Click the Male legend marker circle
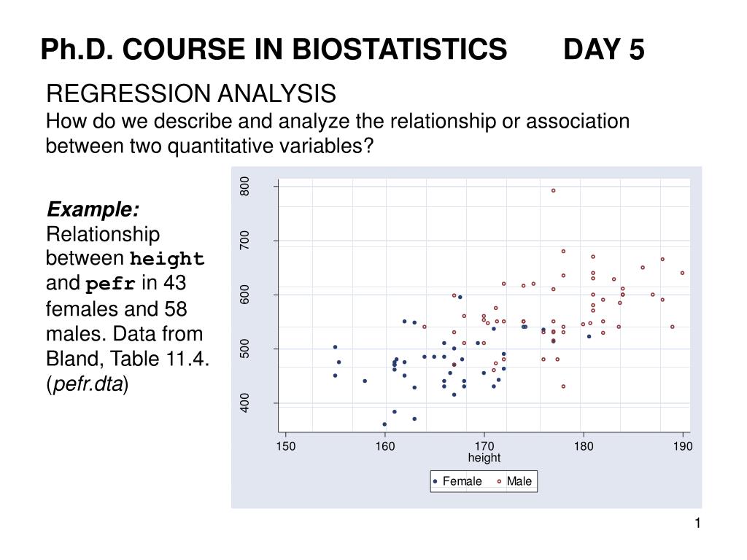747x560 pixels. click(499, 481)
